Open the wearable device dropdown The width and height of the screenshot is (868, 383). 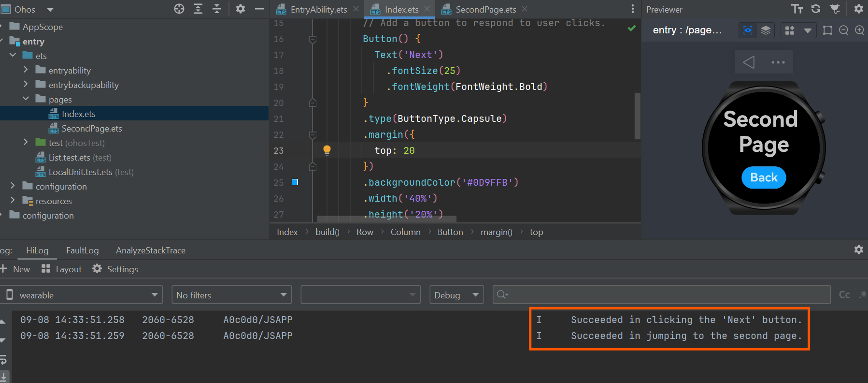tap(81, 295)
